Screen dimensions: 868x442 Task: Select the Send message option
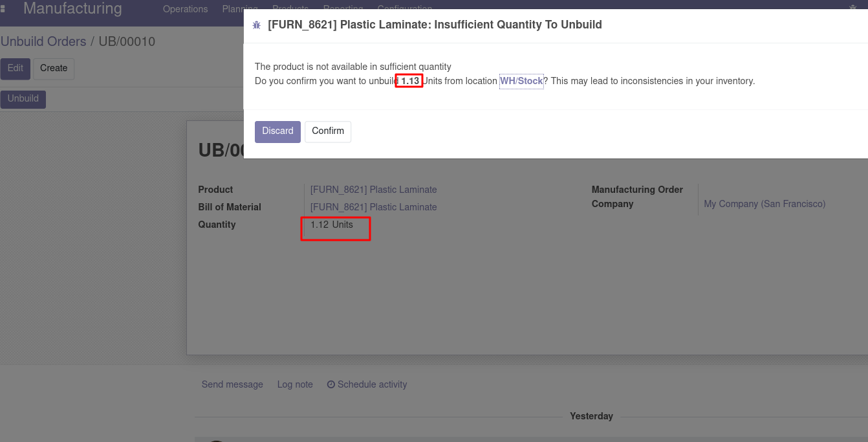[x=232, y=384]
